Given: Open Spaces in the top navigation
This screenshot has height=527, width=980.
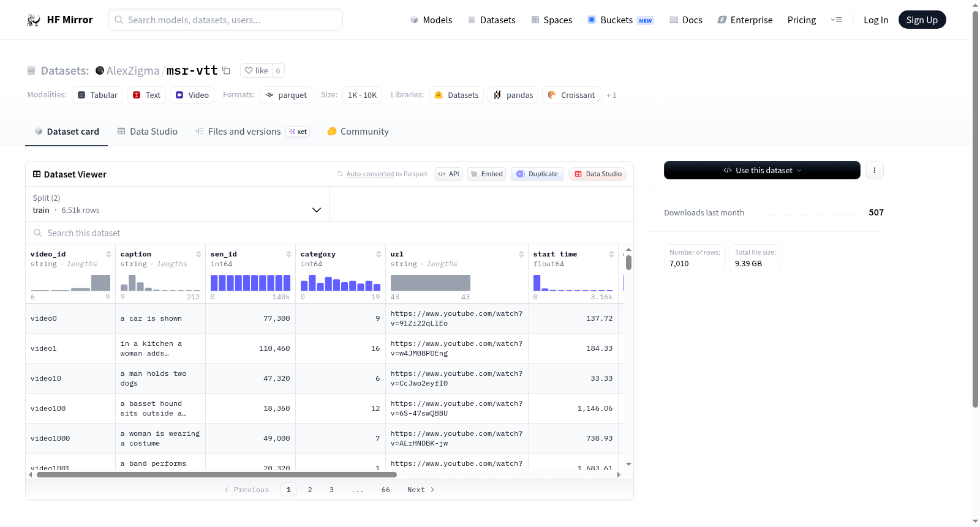Looking at the screenshot, I should coord(551,20).
